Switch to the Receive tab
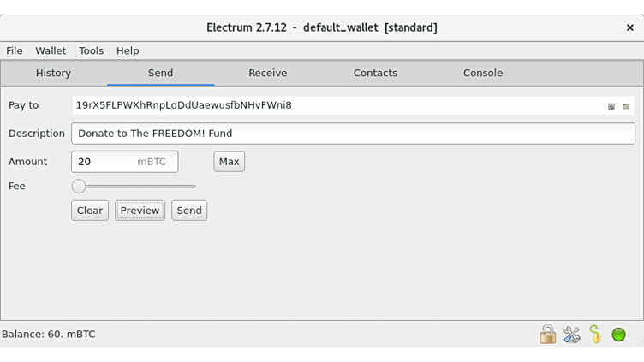The height and width of the screenshot is (362, 644). coord(267,73)
